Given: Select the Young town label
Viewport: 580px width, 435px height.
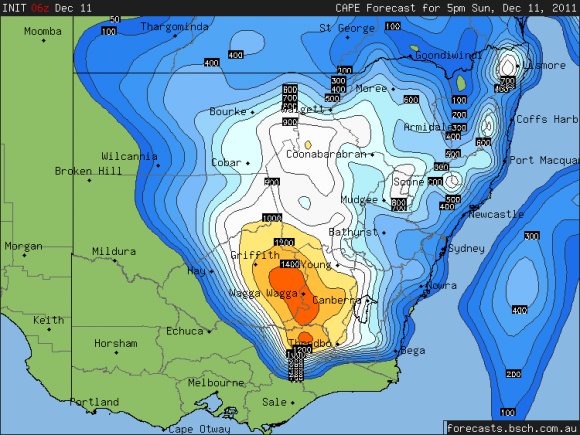Looking at the screenshot, I should [316, 265].
